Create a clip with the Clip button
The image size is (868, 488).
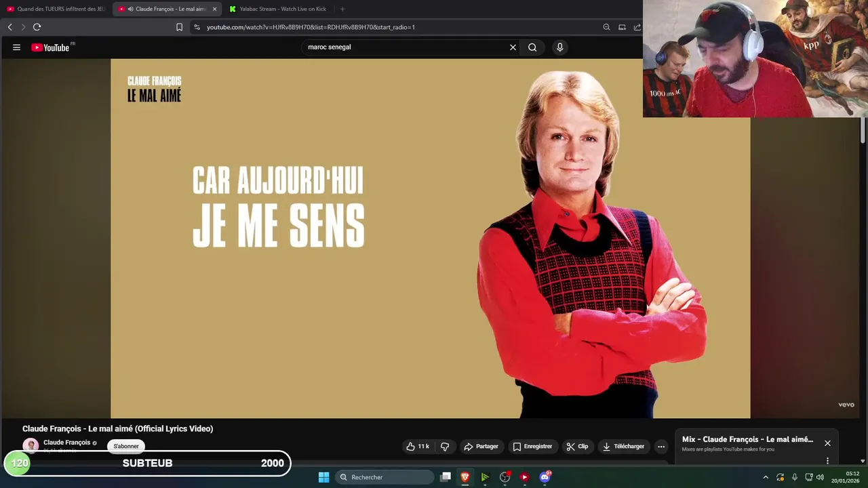[577, 447]
